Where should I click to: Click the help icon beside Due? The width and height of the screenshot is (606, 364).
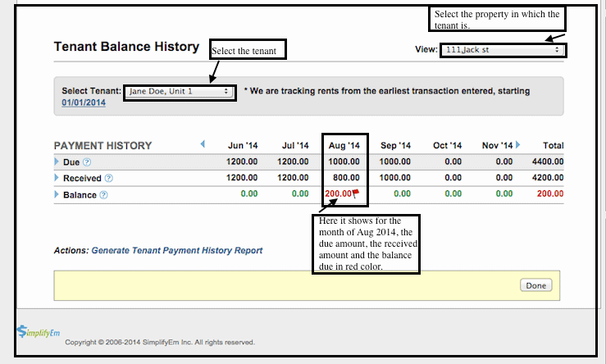87,162
